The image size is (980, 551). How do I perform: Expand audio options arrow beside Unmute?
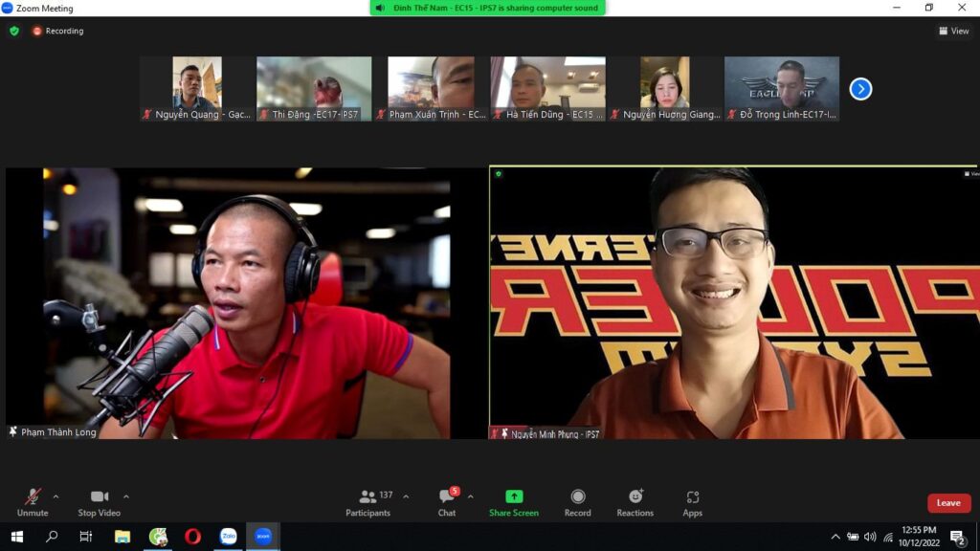[x=56, y=496]
